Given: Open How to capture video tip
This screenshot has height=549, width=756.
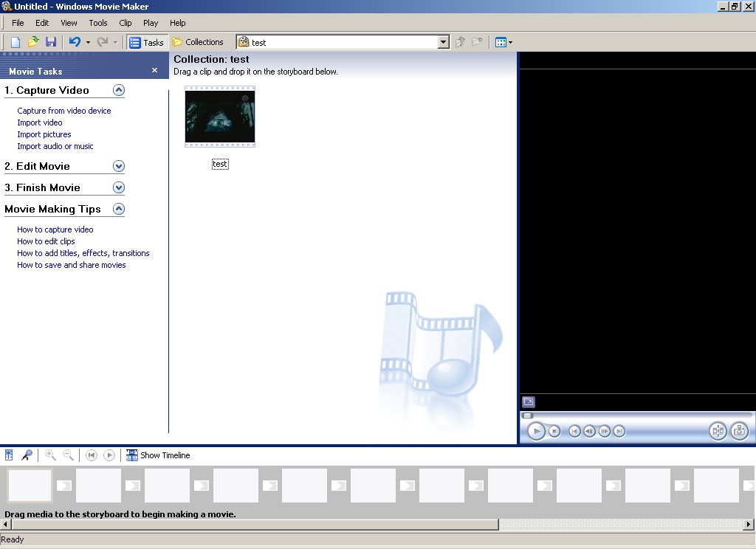Looking at the screenshot, I should (x=55, y=229).
